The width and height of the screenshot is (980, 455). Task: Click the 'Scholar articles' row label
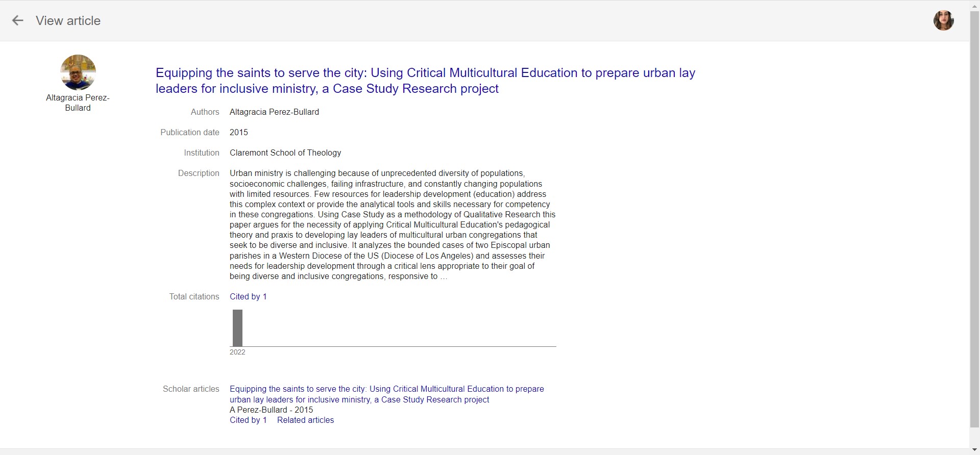point(191,389)
